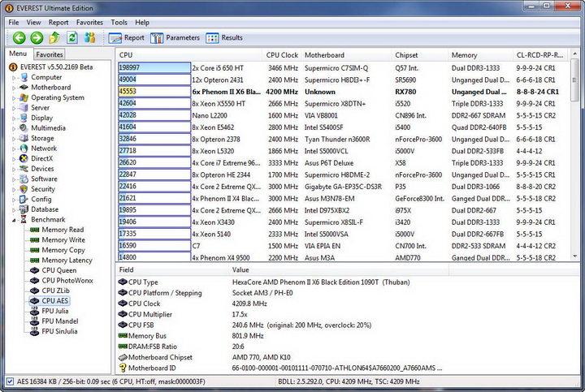Select the Server tree node
The width and height of the screenshot is (585, 392).
[40, 107]
